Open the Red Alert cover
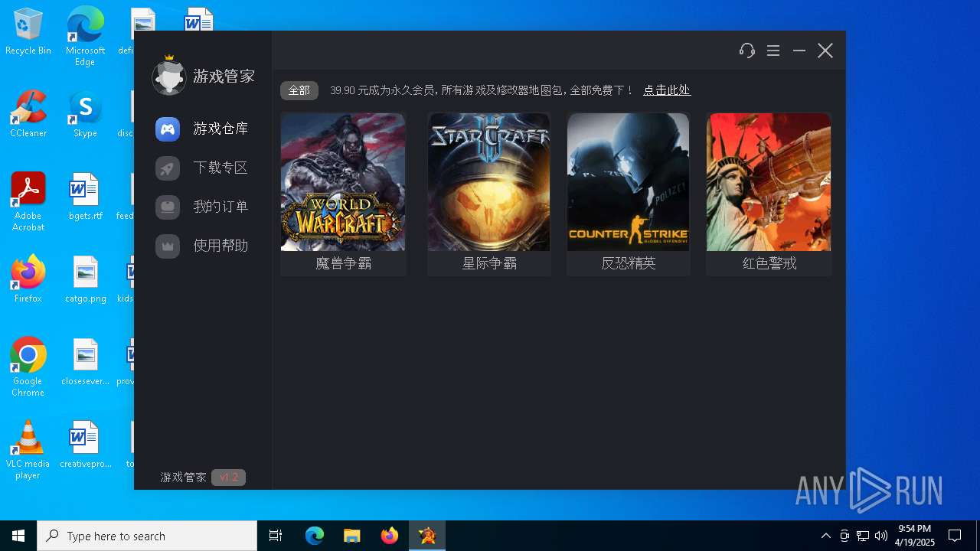Image resolution: width=980 pixels, height=551 pixels. point(769,182)
